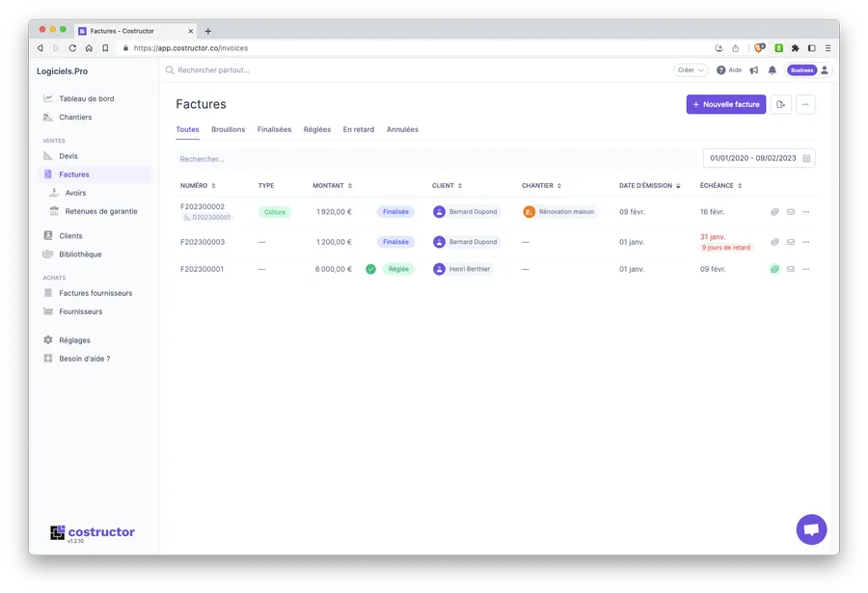Select the Brouillons tab
The height and width of the screenshot is (593, 868).
tap(228, 129)
